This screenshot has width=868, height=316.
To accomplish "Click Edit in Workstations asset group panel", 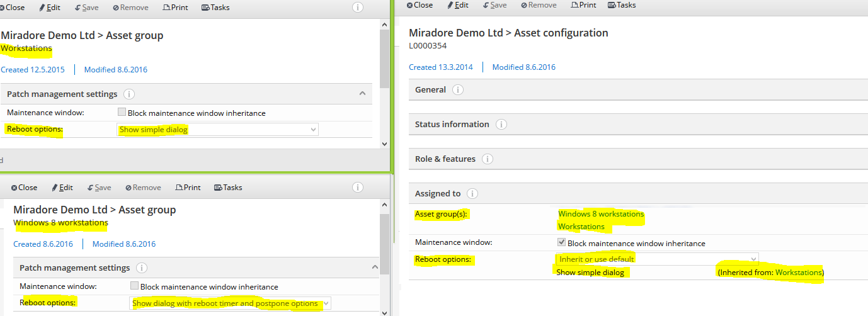I will pyautogui.click(x=49, y=8).
